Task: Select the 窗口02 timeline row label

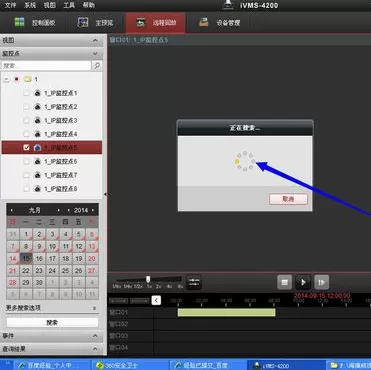Action: coord(119,324)
